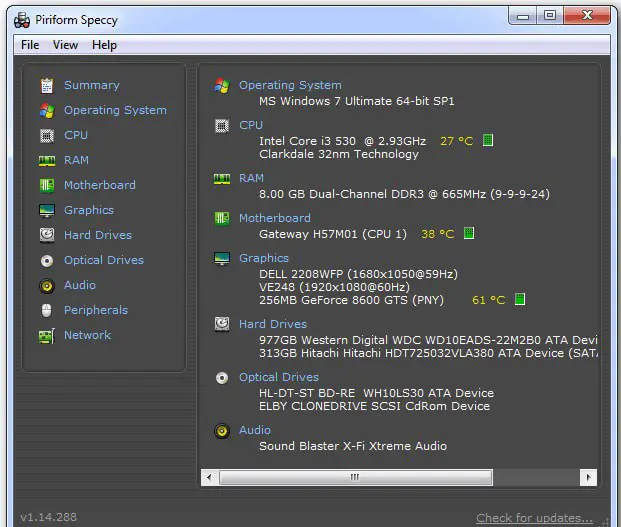Select Audio in the sidebar
The width and height of the screenshot is (621, 527).
[x=80, y=285]
